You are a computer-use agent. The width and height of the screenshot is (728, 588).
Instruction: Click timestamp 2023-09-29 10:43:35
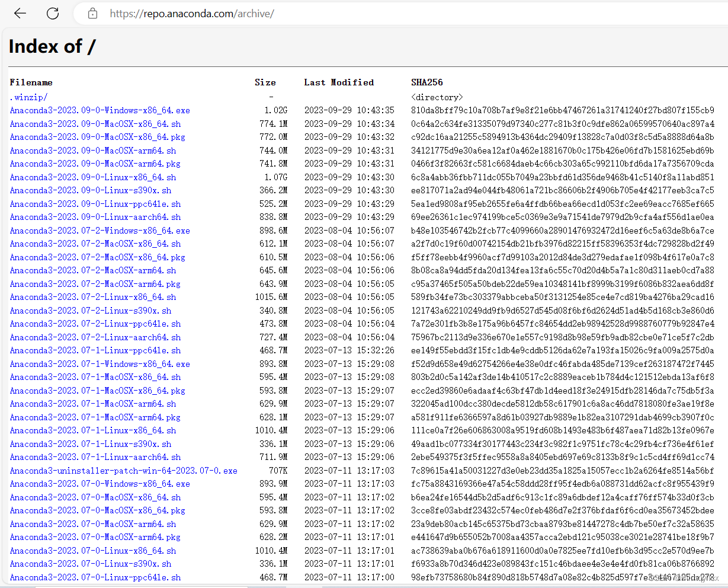point(349,110)
